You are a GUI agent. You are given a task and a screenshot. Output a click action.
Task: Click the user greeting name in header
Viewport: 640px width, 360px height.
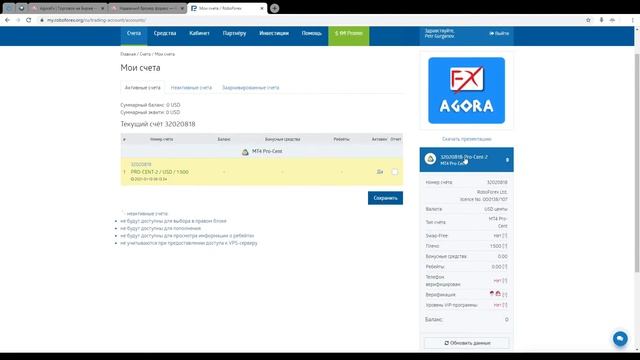tap(439, 36)
